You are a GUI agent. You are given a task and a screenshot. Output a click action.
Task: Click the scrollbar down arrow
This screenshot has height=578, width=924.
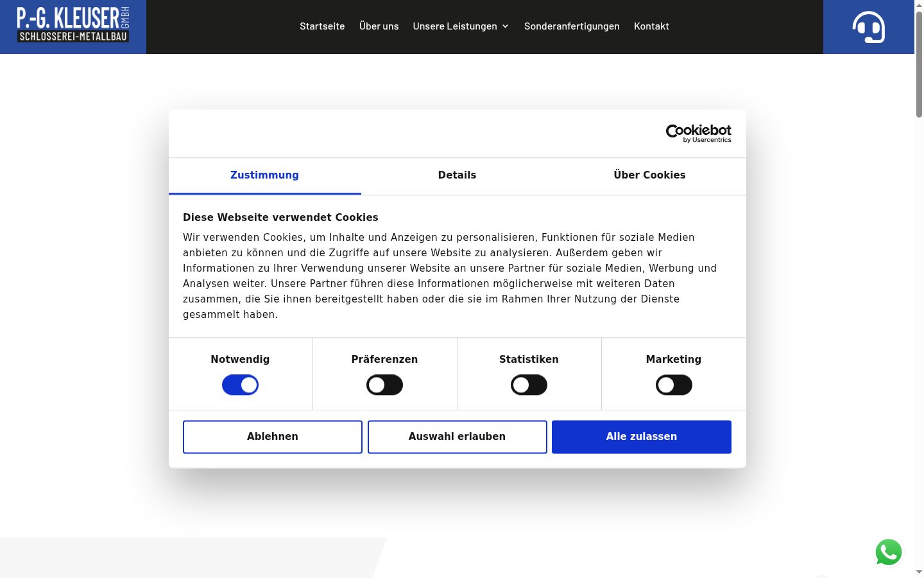point(919,572)
